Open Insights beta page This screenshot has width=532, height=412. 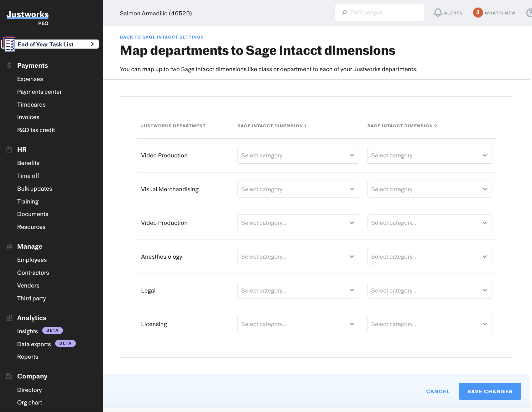pos(28,331)
